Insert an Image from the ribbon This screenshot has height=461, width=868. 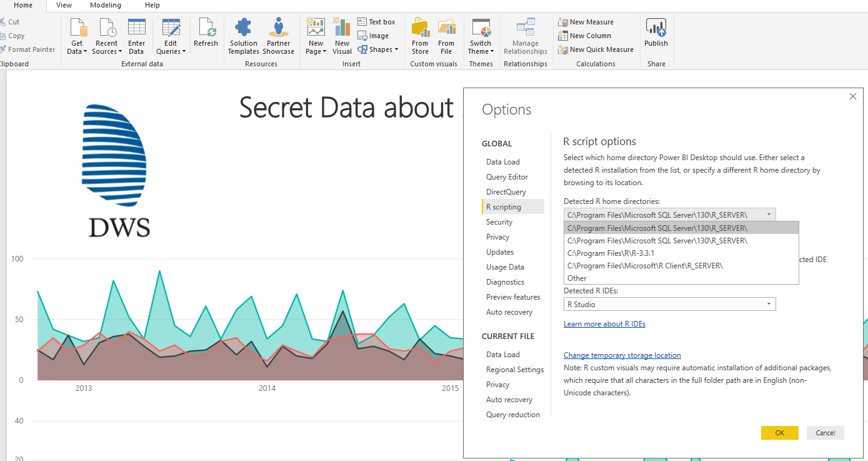(x=373, y=36)
